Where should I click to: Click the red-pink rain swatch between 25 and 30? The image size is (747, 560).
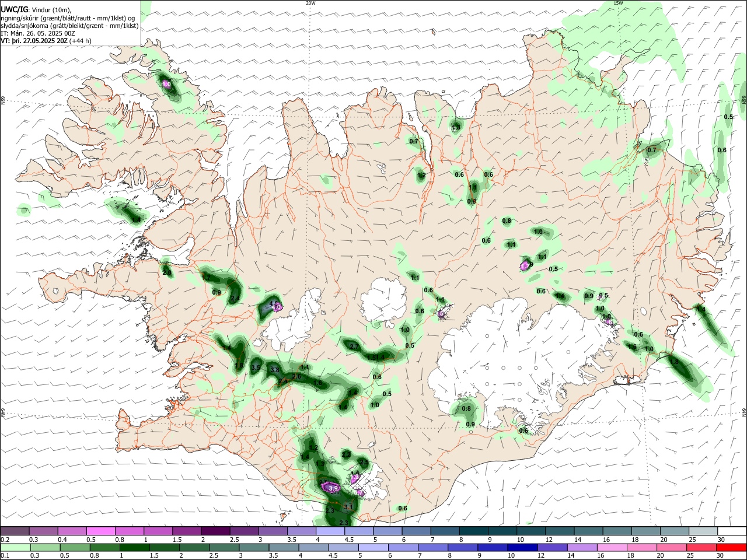pos(701,548)
